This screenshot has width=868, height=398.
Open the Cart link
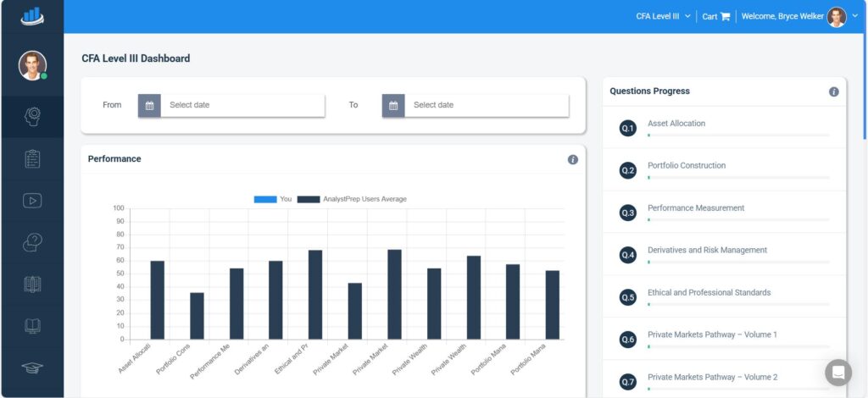coord(716,17)
